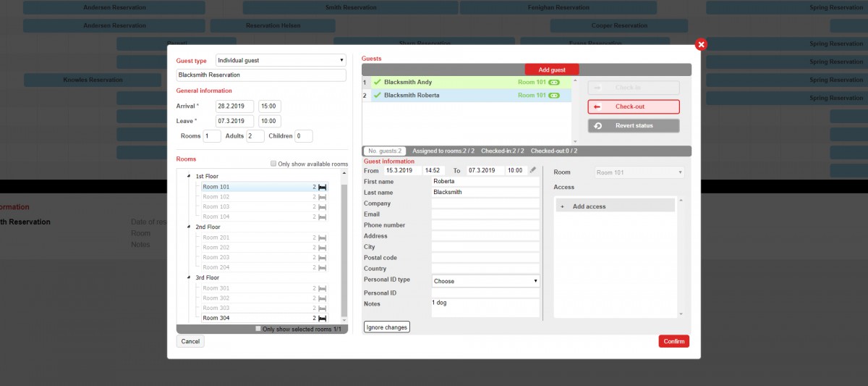Click the Notes field containing 1 dog
Image resolution: width=868 pixels, height=386 pixels.
pos(485,308)
